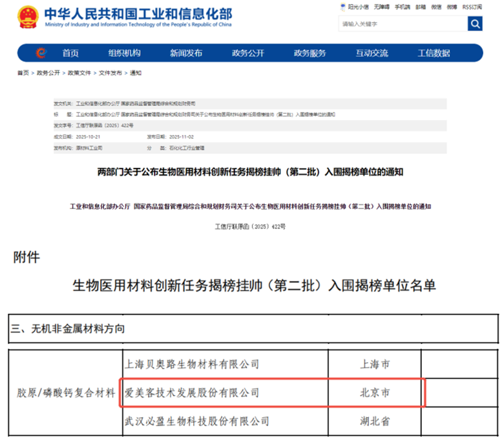Click the document number row 工信厅联原函〔2025〕422号 in the metadata table
The height and width of the screenshot is (441, 504).
pos(250,126)
